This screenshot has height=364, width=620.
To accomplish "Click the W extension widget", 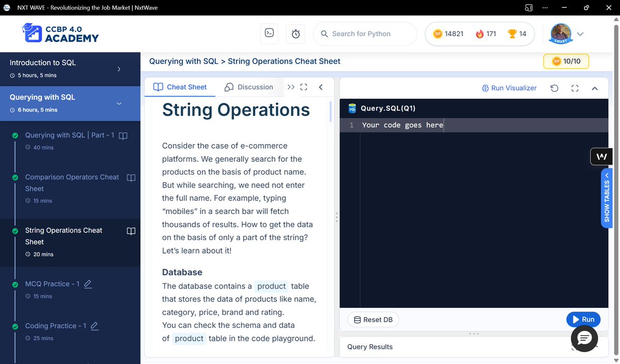I will coord(601,156).
